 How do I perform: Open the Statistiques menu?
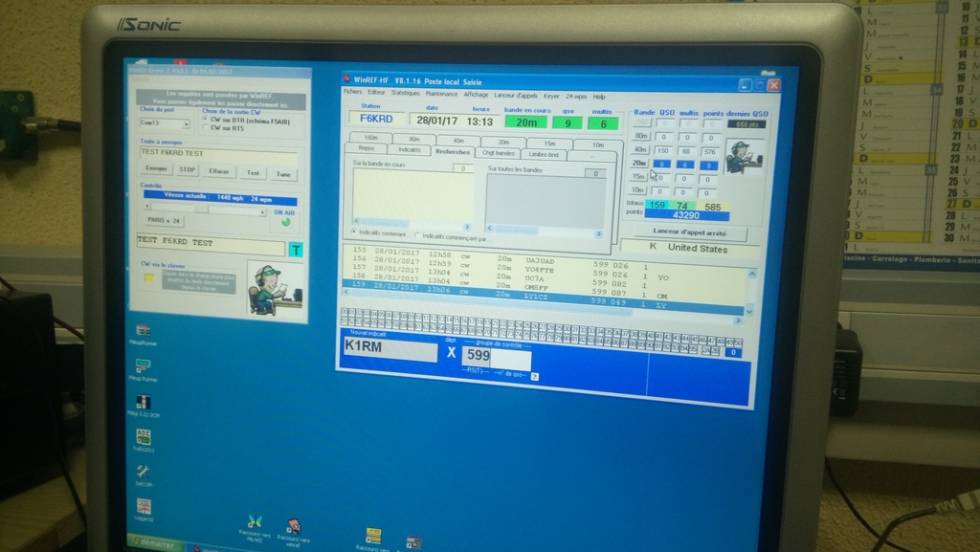tap(406, 96)
